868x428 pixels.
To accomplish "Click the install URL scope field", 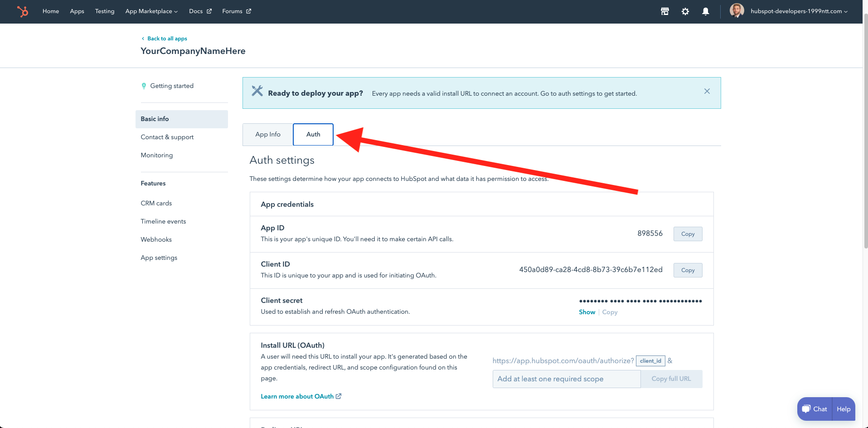I will pyautogui.click(x=567, y=379).
